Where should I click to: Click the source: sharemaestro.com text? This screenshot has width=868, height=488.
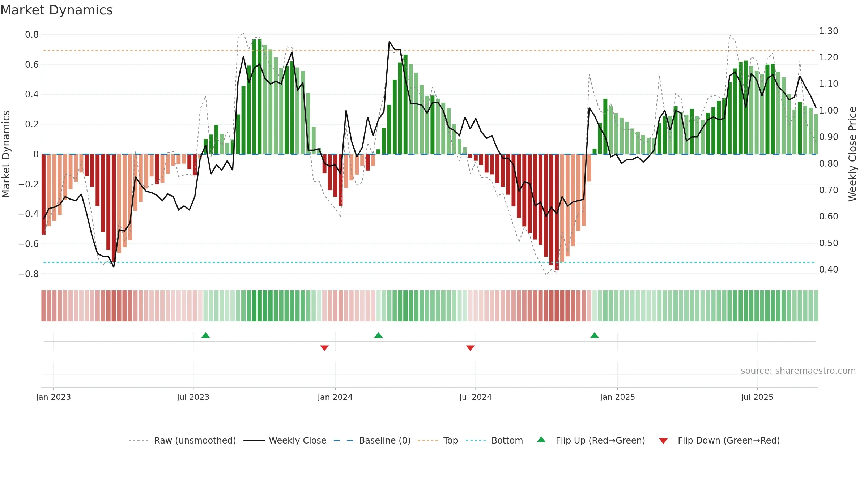[798, 371]
